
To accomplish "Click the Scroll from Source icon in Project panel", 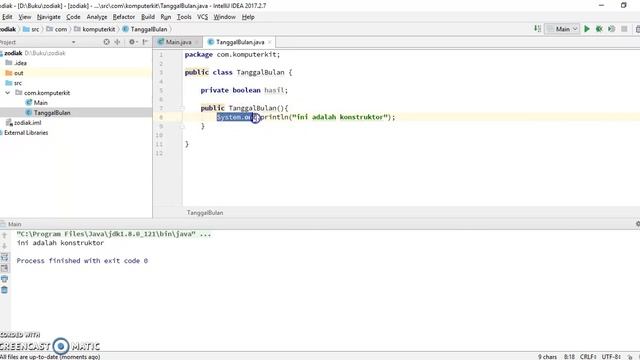I will (107, 42).
